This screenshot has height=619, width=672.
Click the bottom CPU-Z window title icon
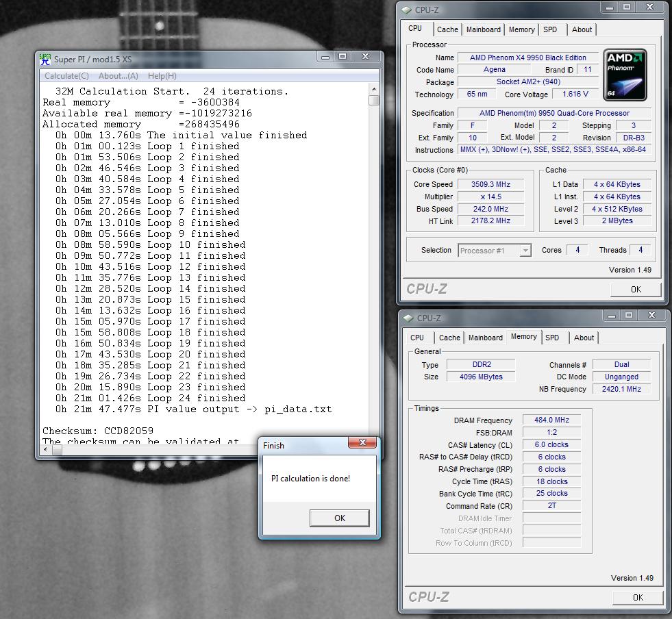point(408,318)
